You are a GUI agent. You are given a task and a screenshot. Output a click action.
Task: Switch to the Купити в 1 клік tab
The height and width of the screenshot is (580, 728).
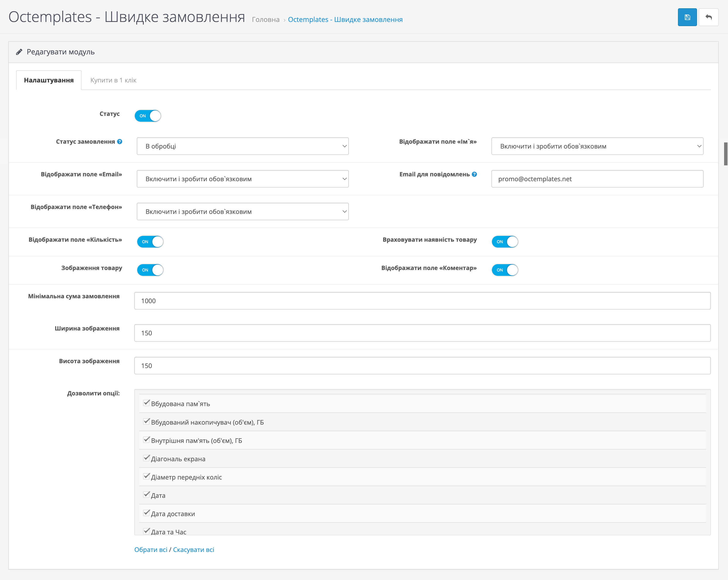click(113, 80)
